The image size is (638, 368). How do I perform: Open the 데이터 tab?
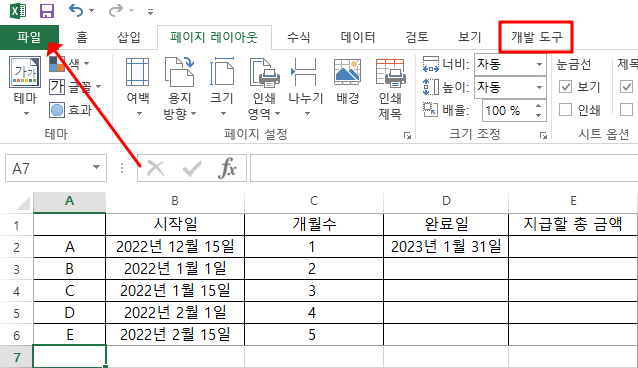point(358,37)
